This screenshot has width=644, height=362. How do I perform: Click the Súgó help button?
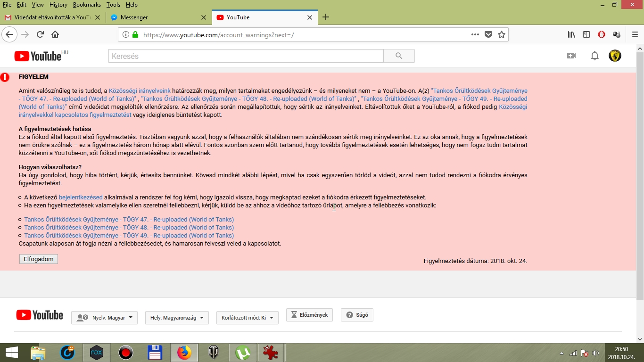pos(357,315)
